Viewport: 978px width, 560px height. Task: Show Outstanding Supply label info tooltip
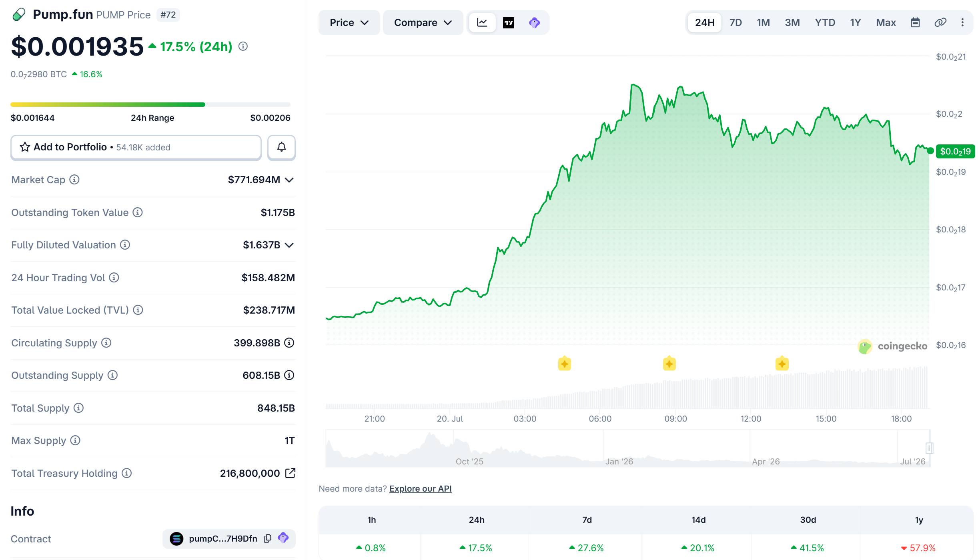tap(112, 375)
